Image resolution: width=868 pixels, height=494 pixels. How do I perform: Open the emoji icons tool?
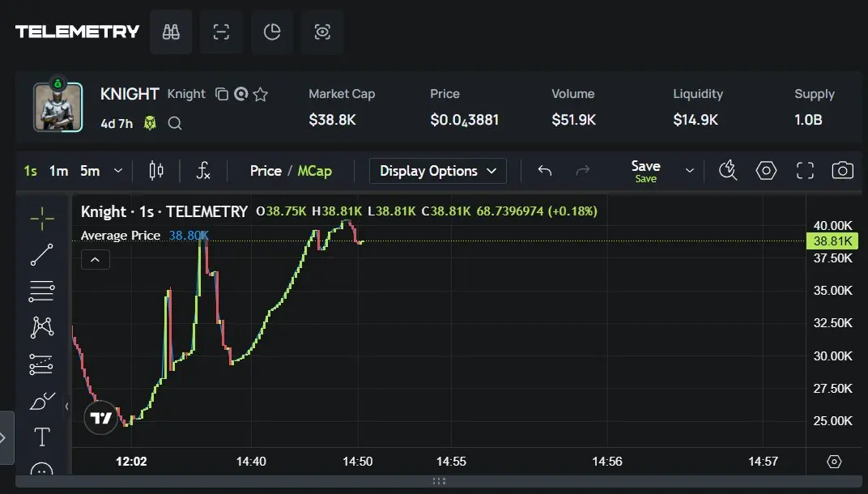42,469
